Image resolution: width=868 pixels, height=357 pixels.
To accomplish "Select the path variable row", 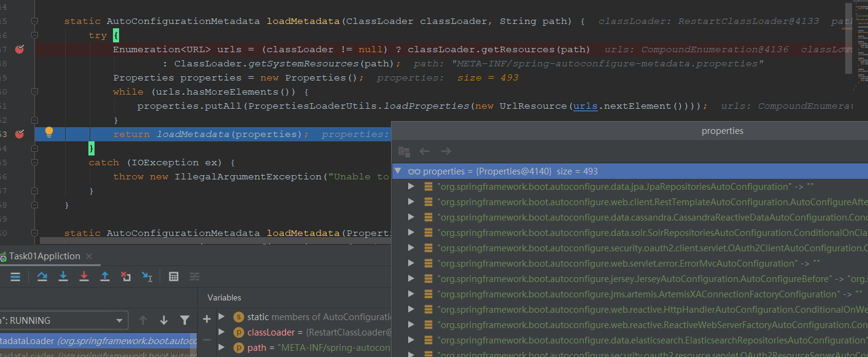I will coord(304,348).
